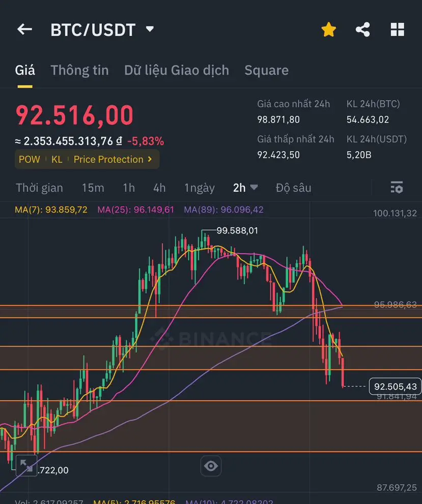Select the Giá tab
Screen dimensions: 422x504
point(25,70)
